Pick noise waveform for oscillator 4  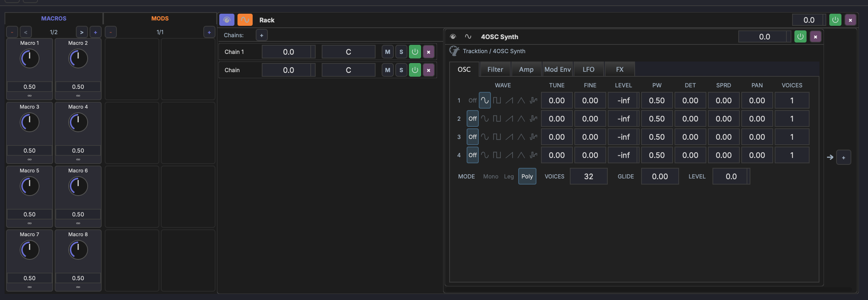[533, 155]
